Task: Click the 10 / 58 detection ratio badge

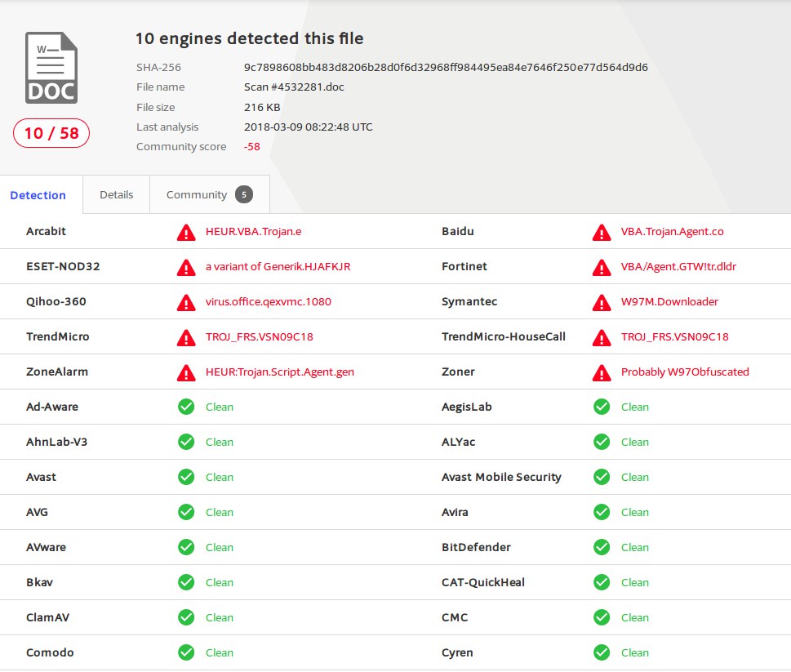Action: (51, 133)
